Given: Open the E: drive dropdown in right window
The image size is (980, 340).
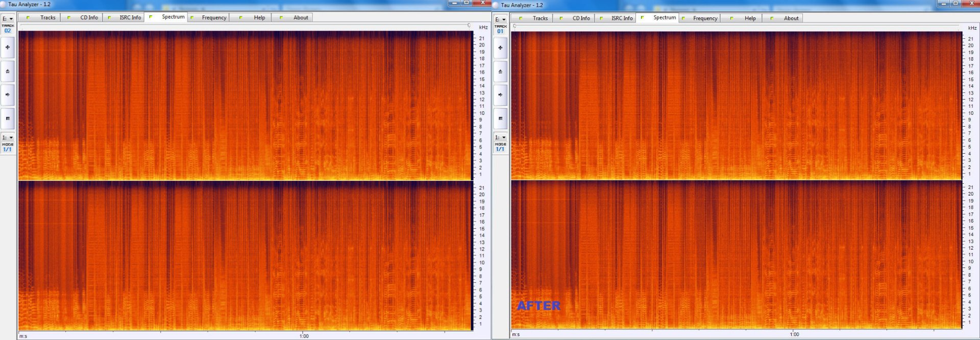Looking at the screenshot, I should [500, 19].
